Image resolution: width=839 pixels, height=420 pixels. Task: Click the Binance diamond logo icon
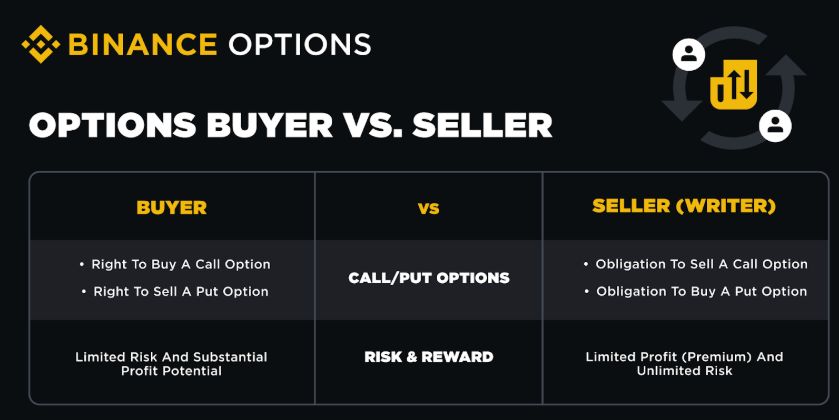[41, 46]
